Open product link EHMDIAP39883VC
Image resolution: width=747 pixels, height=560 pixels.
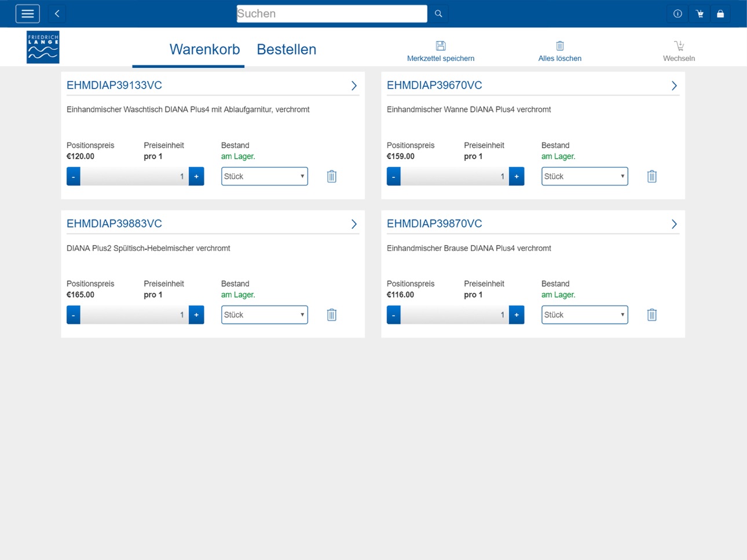point(114,224)
